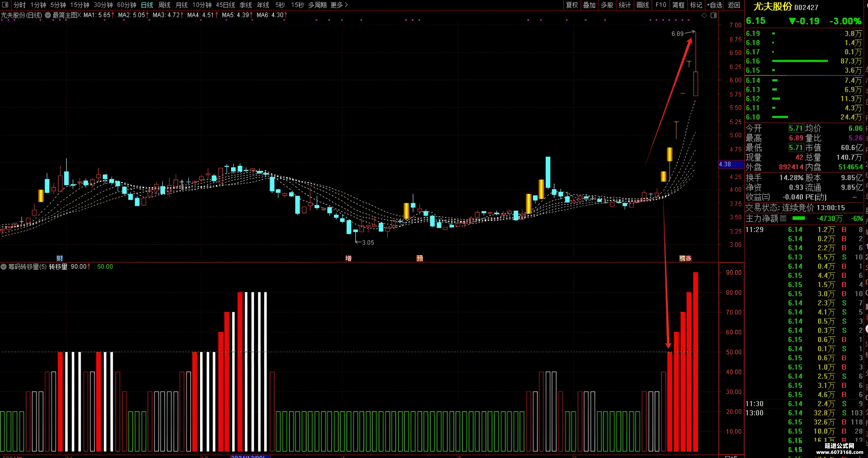Click the 财 event marker under the chart
Screen dimensions: 868x458
[60, 258]
